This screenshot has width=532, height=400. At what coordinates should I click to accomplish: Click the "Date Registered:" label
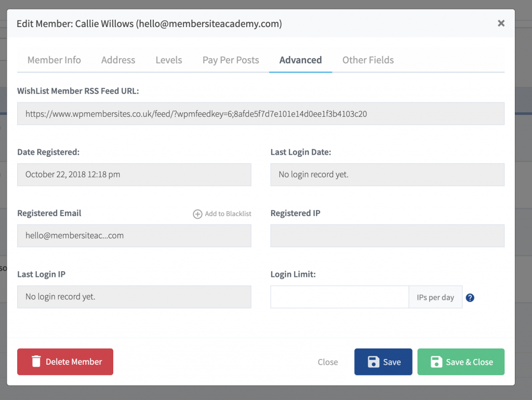tap(48, 152)
